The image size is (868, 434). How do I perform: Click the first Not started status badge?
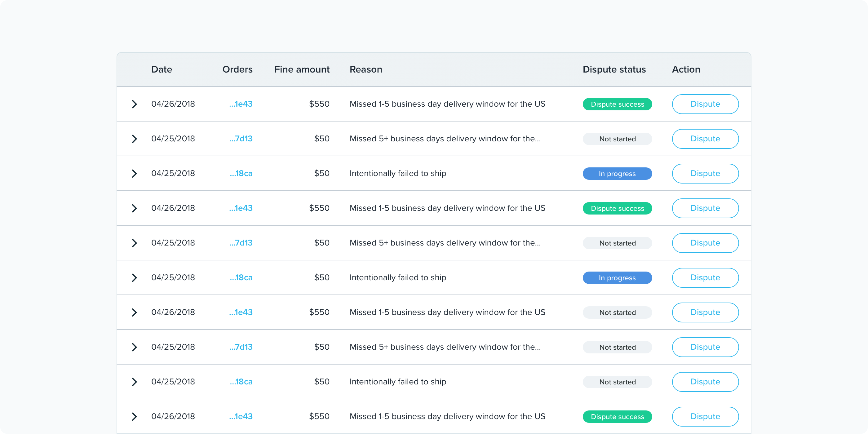617,139
